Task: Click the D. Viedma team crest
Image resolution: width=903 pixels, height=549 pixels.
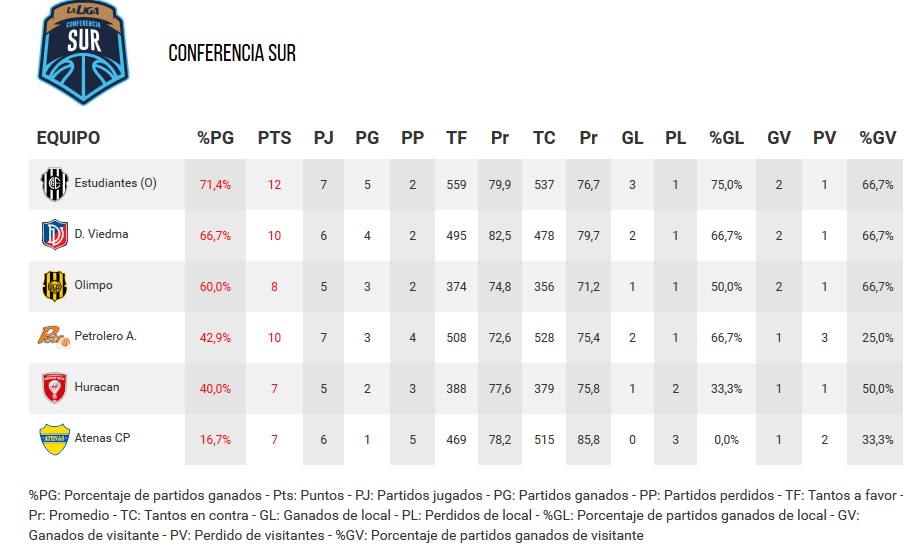Action: pos(54,235)
